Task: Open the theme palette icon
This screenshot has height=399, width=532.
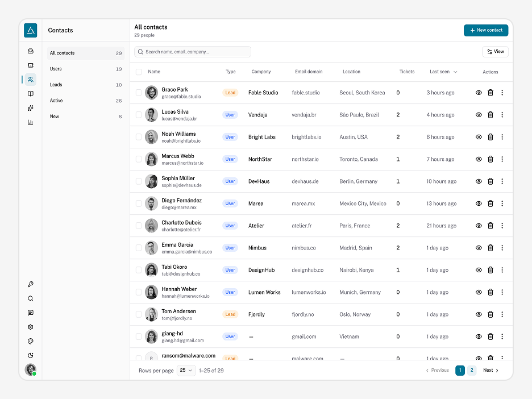Action: click(31, 342)
